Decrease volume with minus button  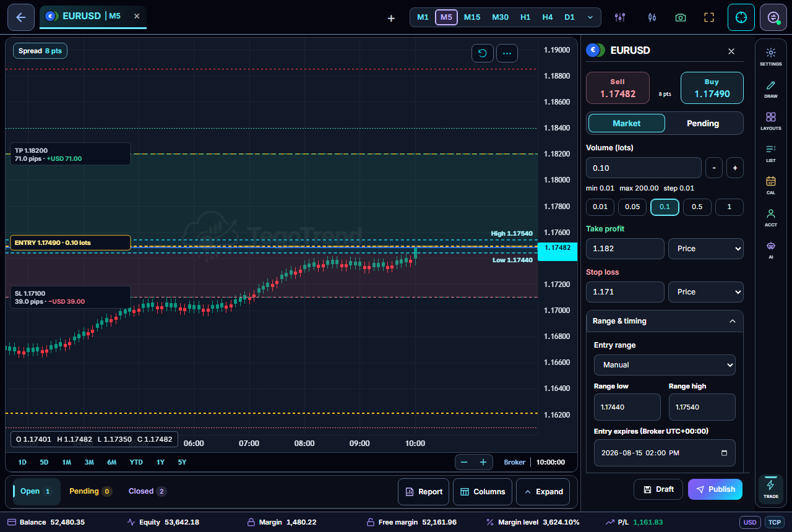(x=714, y=168)
